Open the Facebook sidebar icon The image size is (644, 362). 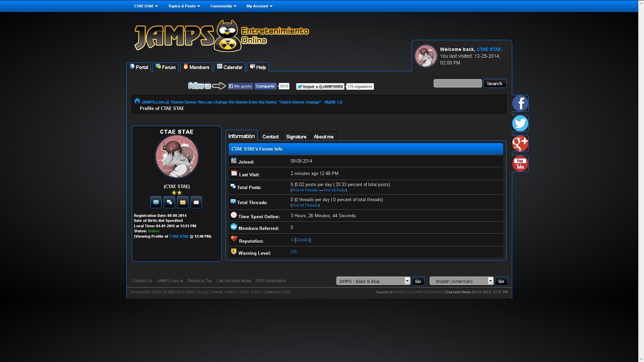click(520, 103)
